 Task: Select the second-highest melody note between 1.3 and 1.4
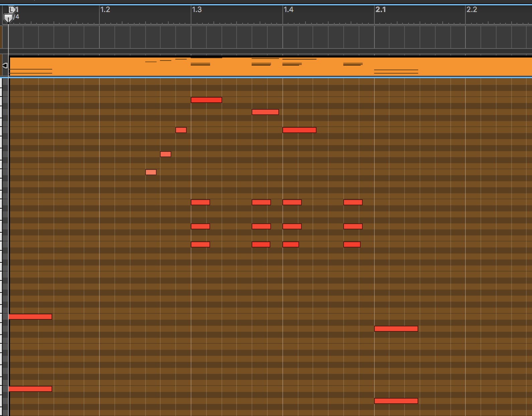[x=265, y=112]
